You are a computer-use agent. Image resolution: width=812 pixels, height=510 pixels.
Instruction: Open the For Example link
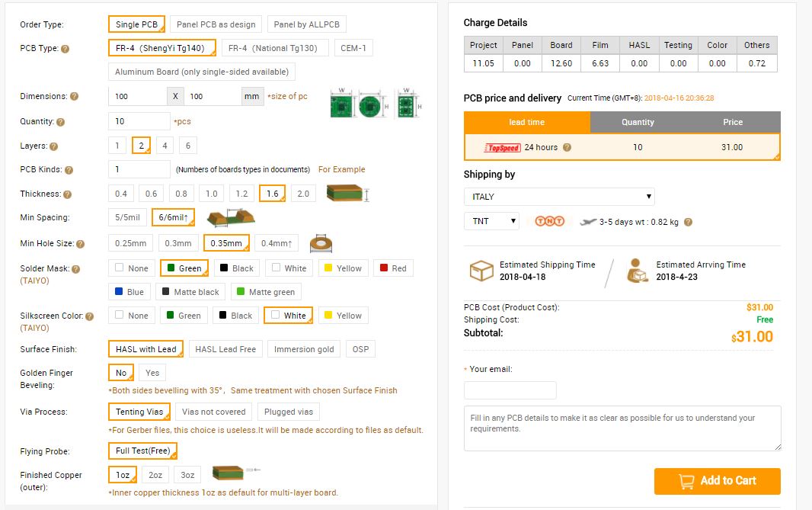click(341, 169)
